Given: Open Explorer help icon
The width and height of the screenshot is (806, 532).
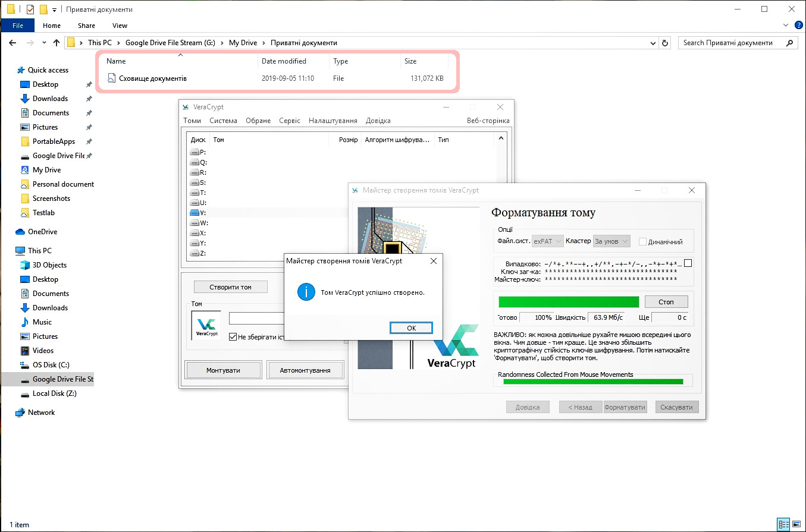Looking at the screenshot, I should pyautogui.click(x=798, y=26).
